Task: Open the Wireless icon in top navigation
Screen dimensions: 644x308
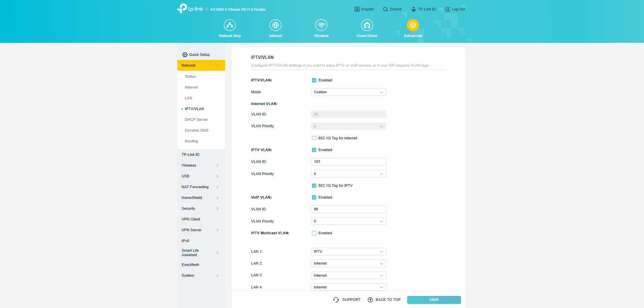Action: click(321, 25)
